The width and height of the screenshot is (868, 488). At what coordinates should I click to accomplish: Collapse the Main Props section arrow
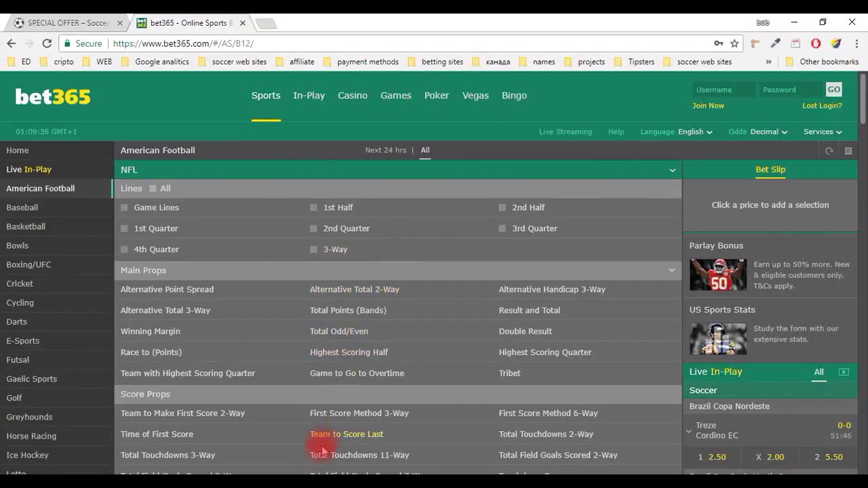click(x=672, y=270)
